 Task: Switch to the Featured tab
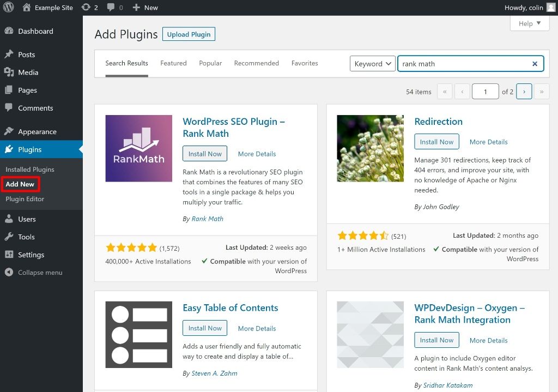pos(173,63)
